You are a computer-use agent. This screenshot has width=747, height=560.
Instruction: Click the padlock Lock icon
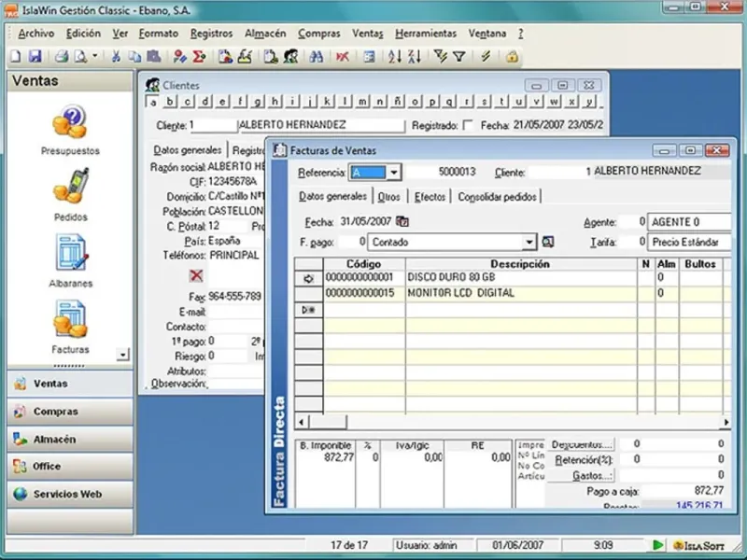tap(512, 57)
